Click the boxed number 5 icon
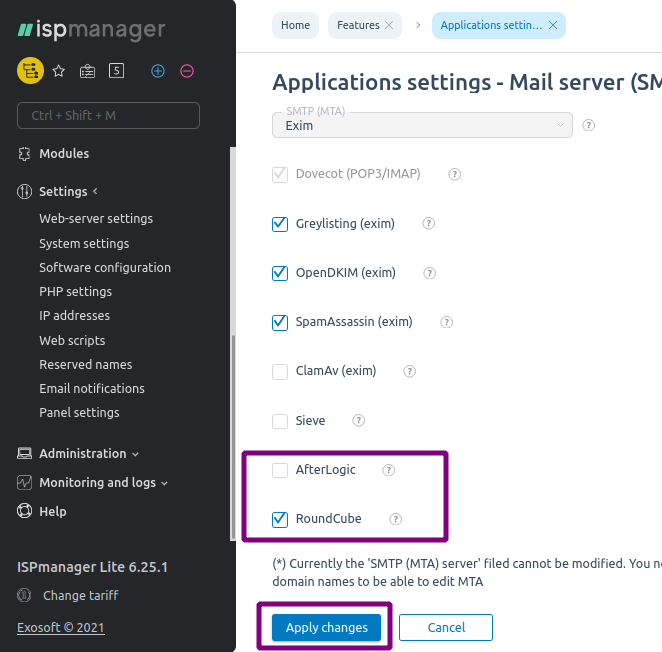Viewport: 662px width, 652px height. click(x=116, y=71)
